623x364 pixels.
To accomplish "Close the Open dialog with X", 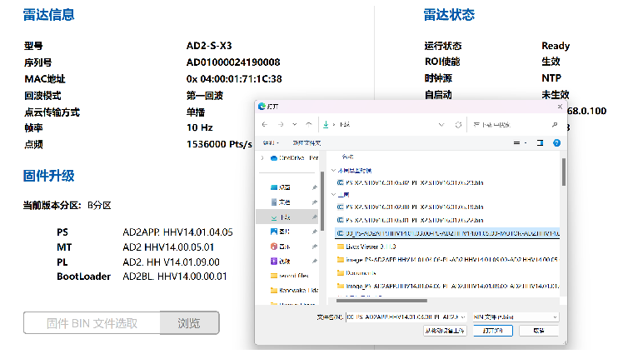I will 560,107.
